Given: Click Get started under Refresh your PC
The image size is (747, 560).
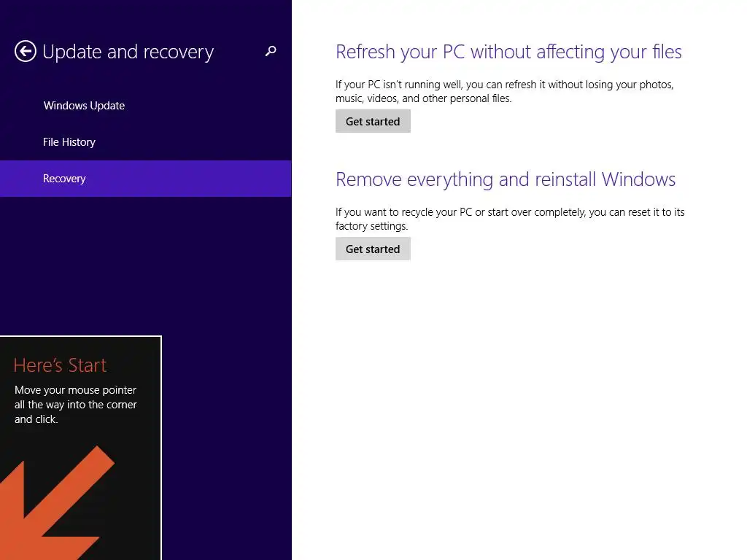Looking at the screenshot, I should point(373,122).
